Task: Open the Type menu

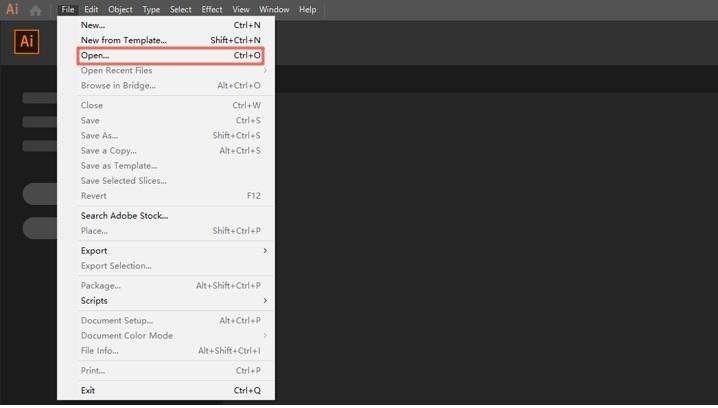Action: [x=151, y=9]
